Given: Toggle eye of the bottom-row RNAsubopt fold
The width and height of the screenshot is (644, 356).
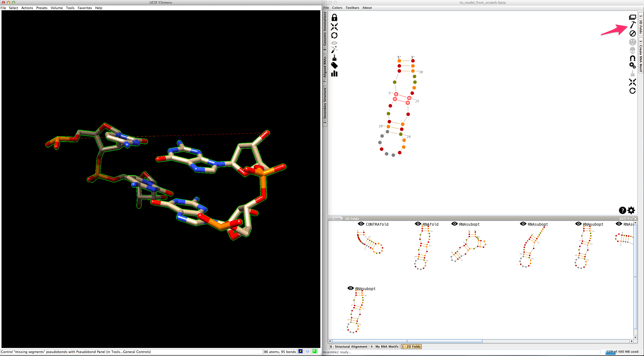Looking at the screenshot, I should click(351, 288).
